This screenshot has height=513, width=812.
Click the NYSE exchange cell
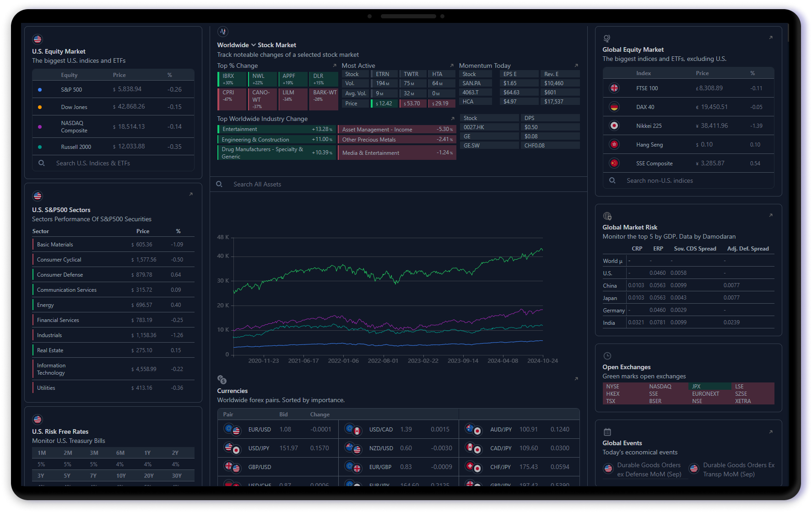624,387
